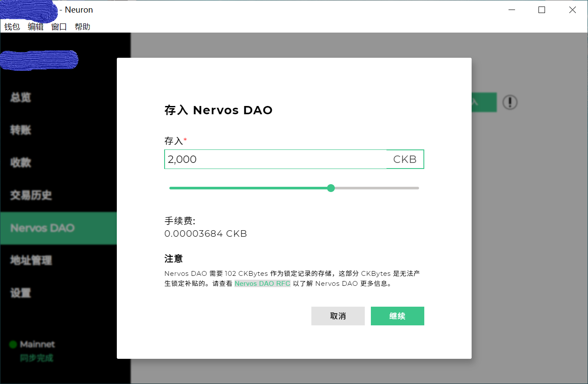Click the 2,000 deposit amount field
Image resolution: width=588 pixels, height=384 pixels.
coord(275,159)
